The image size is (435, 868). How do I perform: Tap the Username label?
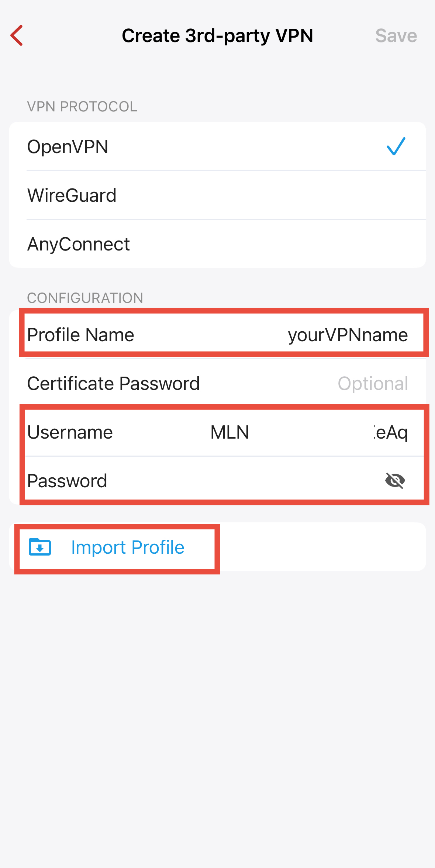click(70, 432)
